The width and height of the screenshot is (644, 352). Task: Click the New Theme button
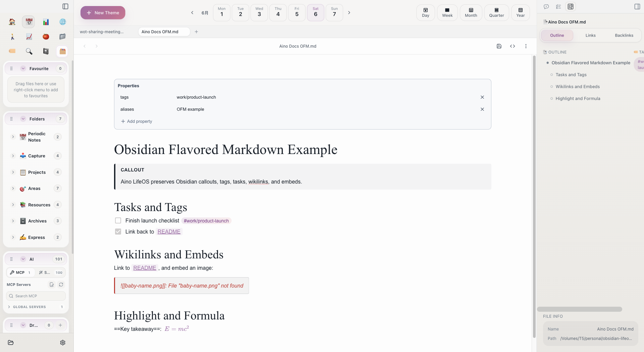tap(103, 13)
